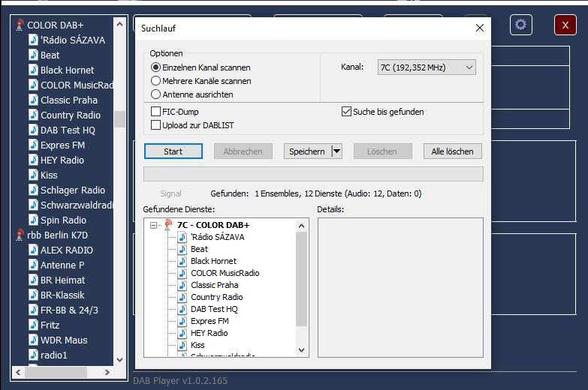The width and height of the screenshot is (588, 390).
Task: Click the note icon beside Kiss in found services
Action: tap(182, 345)
